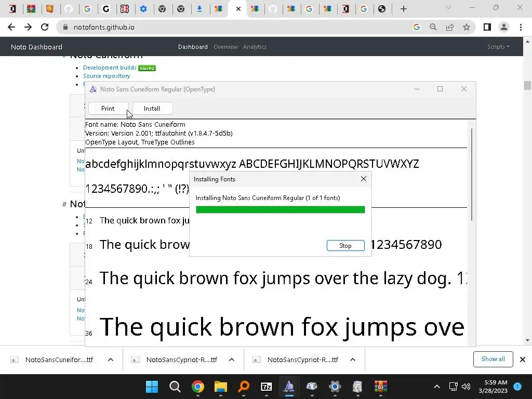Open WinRAR from the taskbar

point(381,387)
